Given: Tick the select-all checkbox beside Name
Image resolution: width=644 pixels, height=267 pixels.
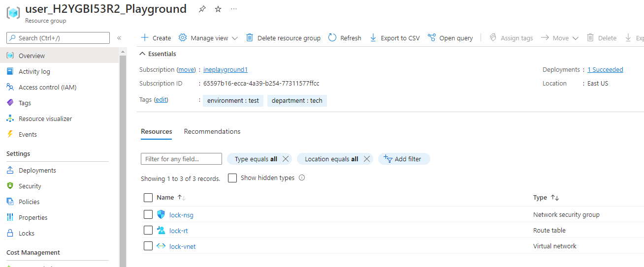Looking at the screenshot, I should 148,198.
